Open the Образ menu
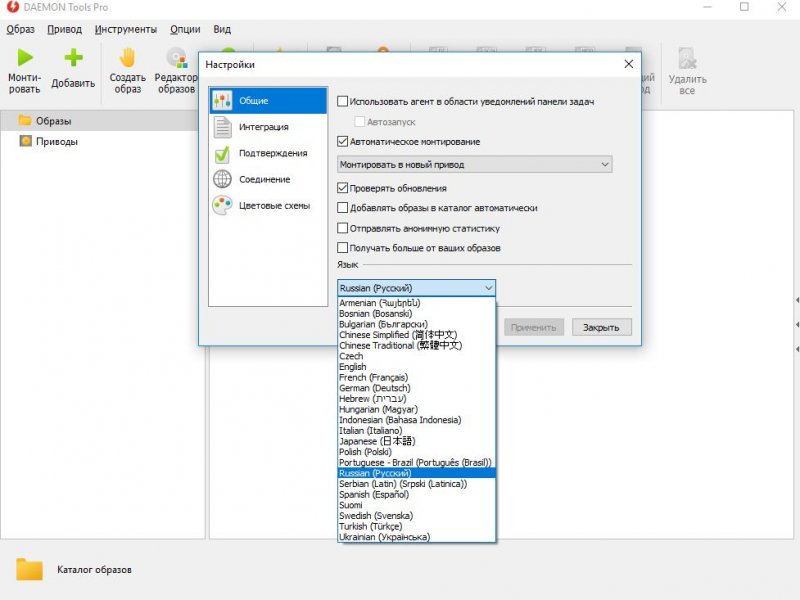 [20, 29]
